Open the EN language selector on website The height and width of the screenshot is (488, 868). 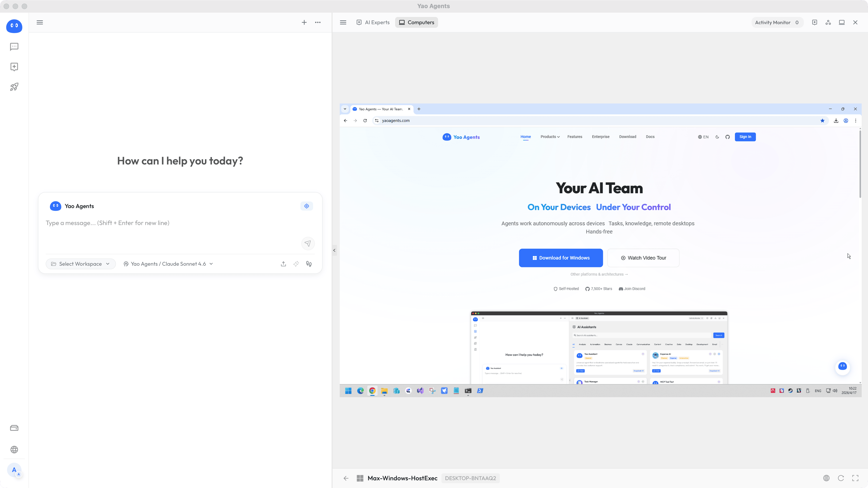tap(703, 137)
